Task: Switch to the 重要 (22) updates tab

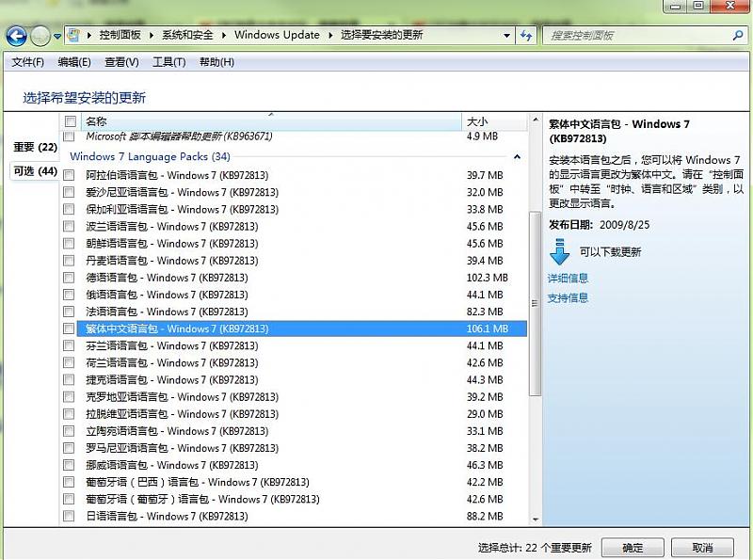Action: (x=35, y=147)
